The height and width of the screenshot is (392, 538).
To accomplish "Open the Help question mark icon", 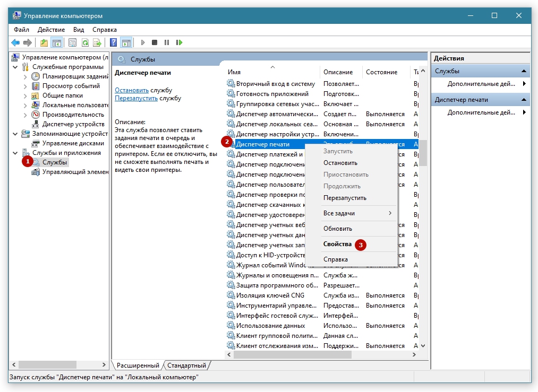I will pos(113,42).
